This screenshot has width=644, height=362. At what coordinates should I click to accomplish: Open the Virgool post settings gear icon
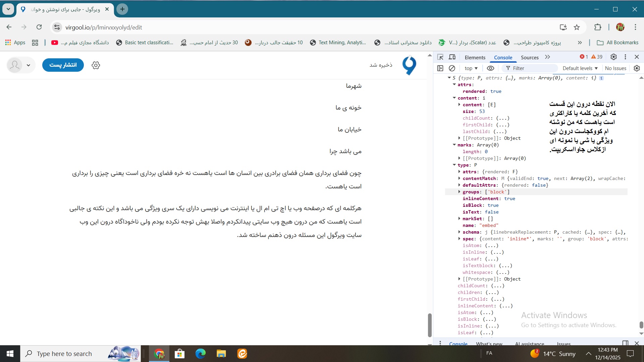point(96,65)
